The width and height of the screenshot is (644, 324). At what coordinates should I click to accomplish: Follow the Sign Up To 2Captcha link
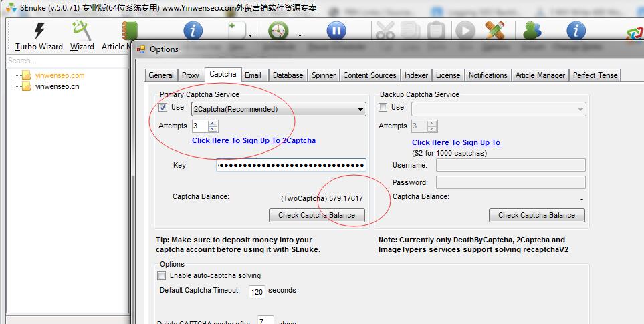click(253, 141)
